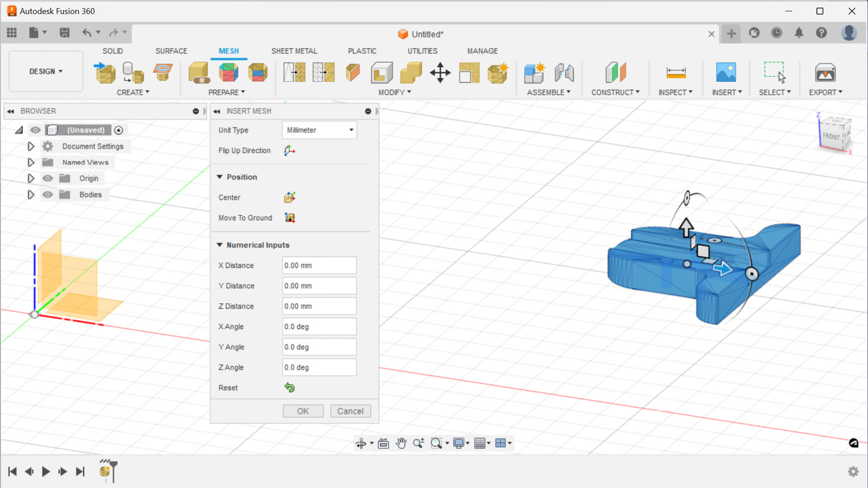Click the Offset Plane icon in Construct

[x=615, y=72]
